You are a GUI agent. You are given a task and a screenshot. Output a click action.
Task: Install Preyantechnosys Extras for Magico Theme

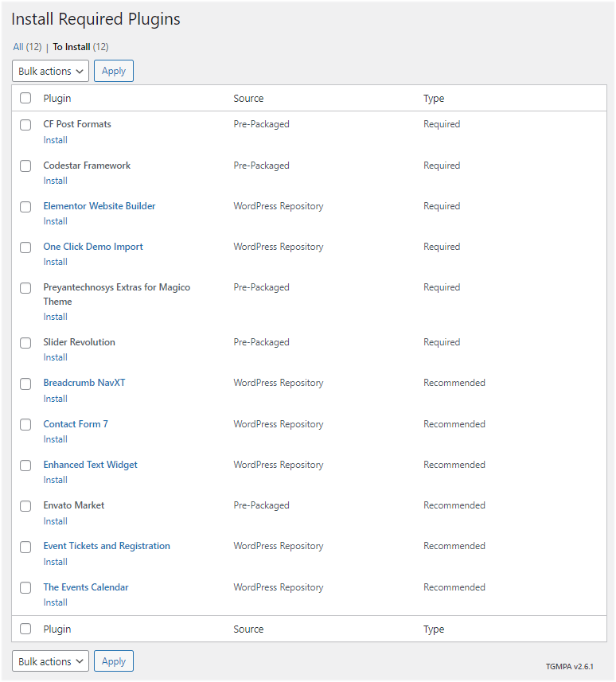(x=55, y=317)
